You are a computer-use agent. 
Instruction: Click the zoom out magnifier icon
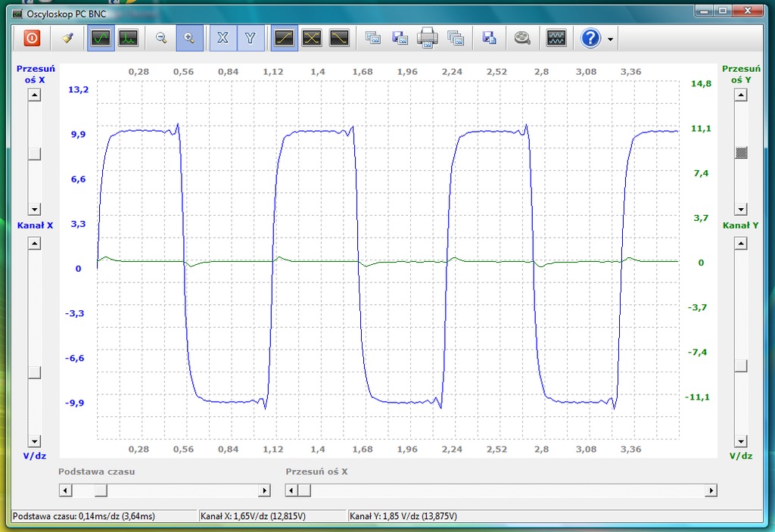(x=161, y=38)
